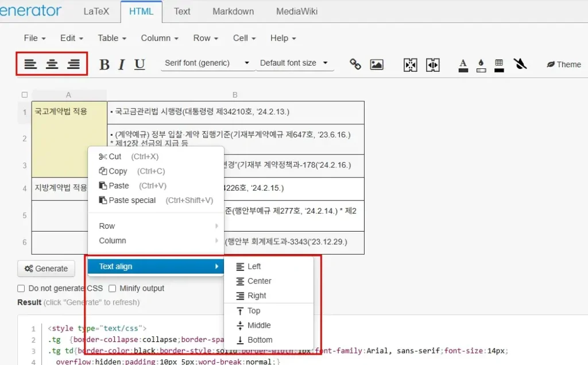Viewport: 588px width, 365px height.
Task: Switch to the Markdown tab
Action: [233, 11]
